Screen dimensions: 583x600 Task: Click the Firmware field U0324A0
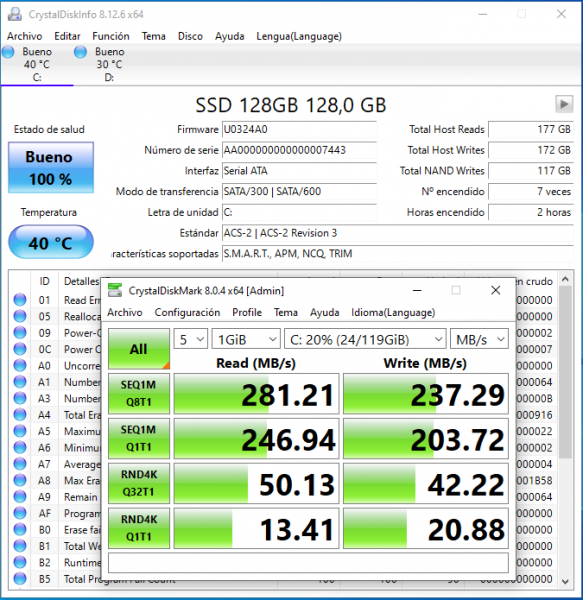click(x=300, y=129)
